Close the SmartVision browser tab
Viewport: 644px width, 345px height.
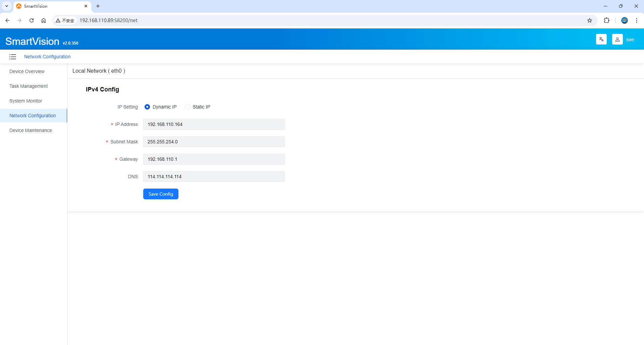tap(86, 6)
